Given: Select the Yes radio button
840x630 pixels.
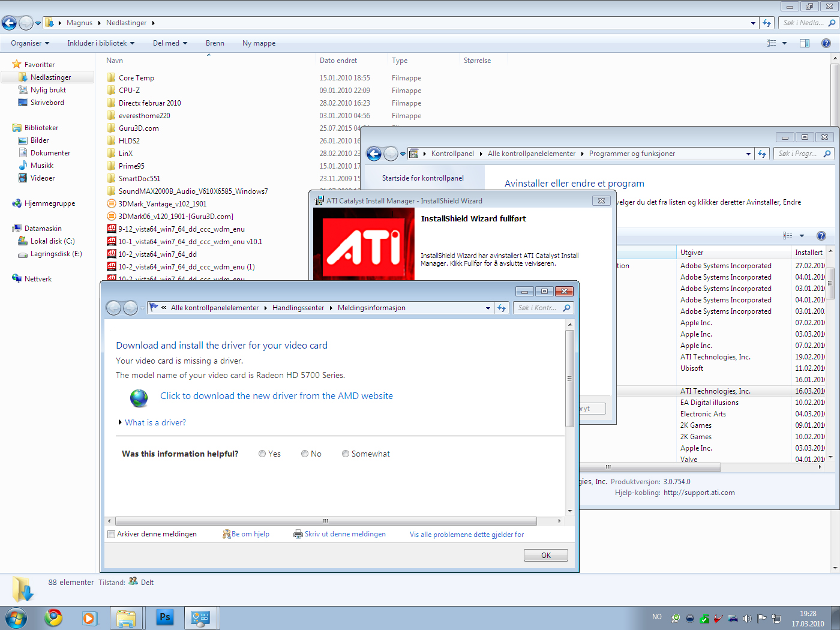Looking at the screenshot, I should point(262,454).
